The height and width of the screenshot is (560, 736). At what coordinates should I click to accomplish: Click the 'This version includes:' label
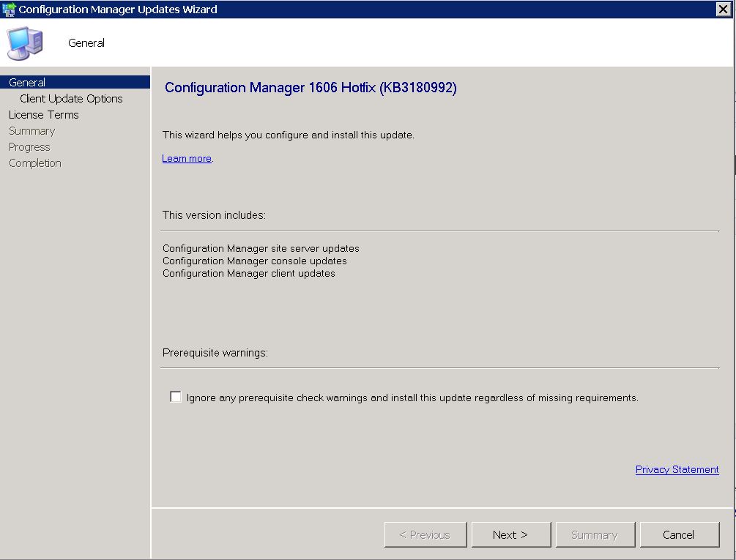coord(214,215)
